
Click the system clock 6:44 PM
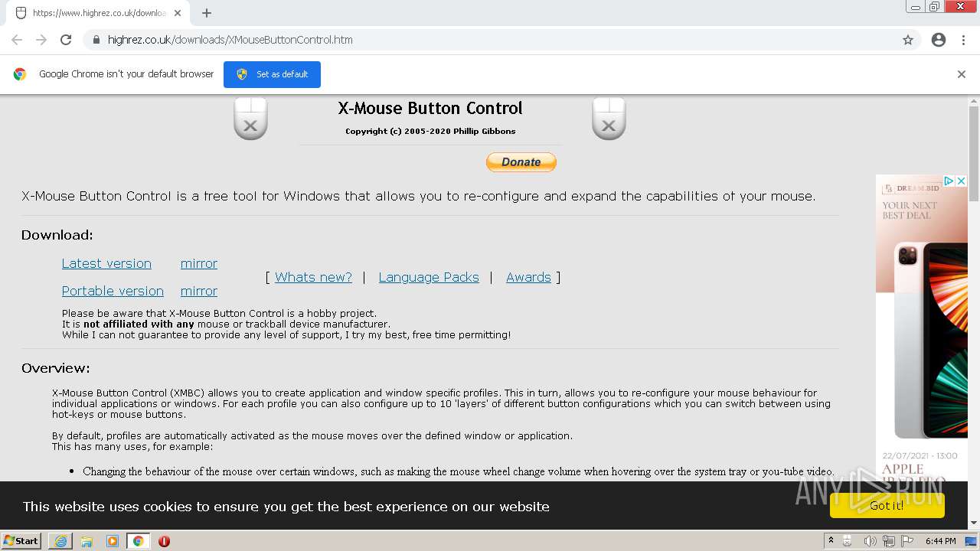point(940,541)
